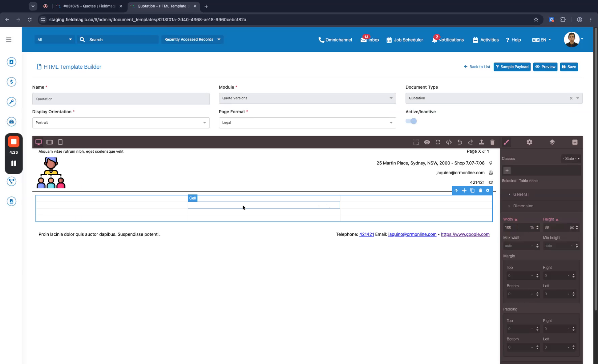The height and width of the screenshot is (364, 598).
Task: Click the Sample Payload button
Action: (x=512, y=67)
